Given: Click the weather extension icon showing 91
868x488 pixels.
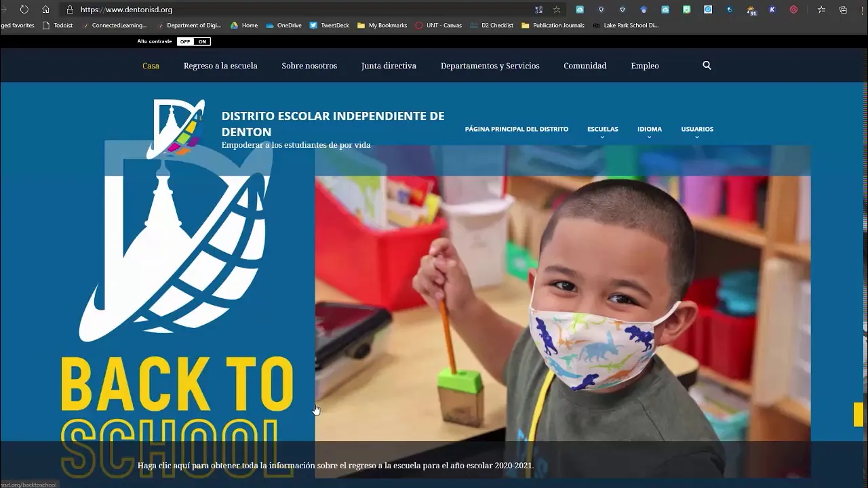Looking at the screenshot, I should tap(751, 9).
